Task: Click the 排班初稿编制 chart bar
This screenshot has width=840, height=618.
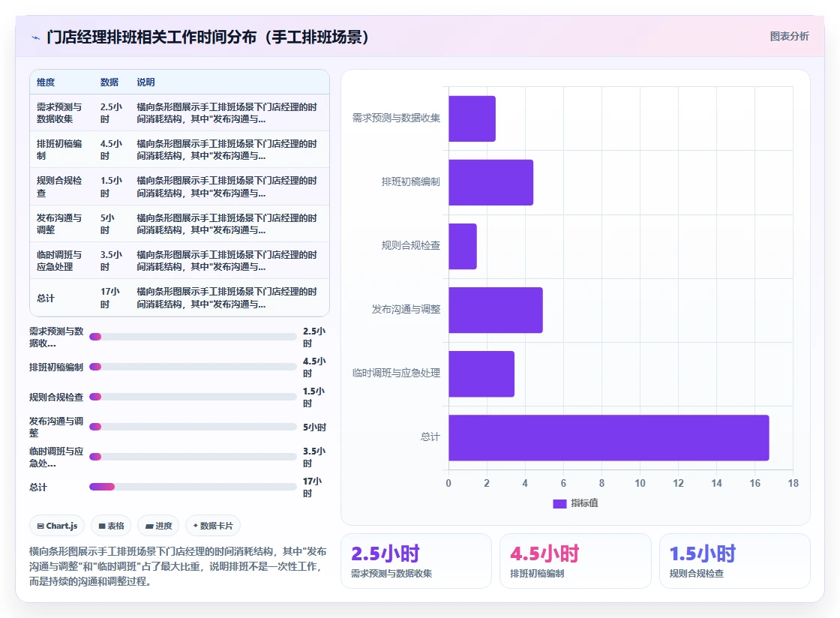Action: tap(490, 182)
